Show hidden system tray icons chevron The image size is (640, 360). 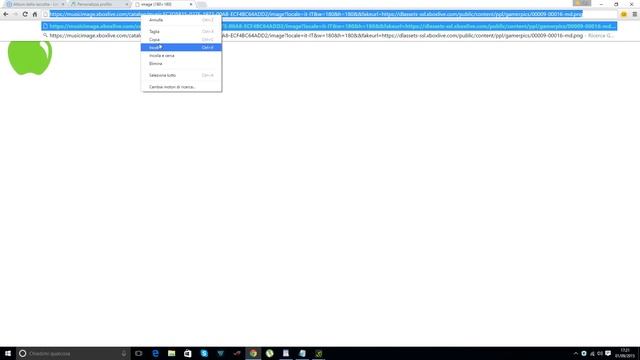coord(576,353)
